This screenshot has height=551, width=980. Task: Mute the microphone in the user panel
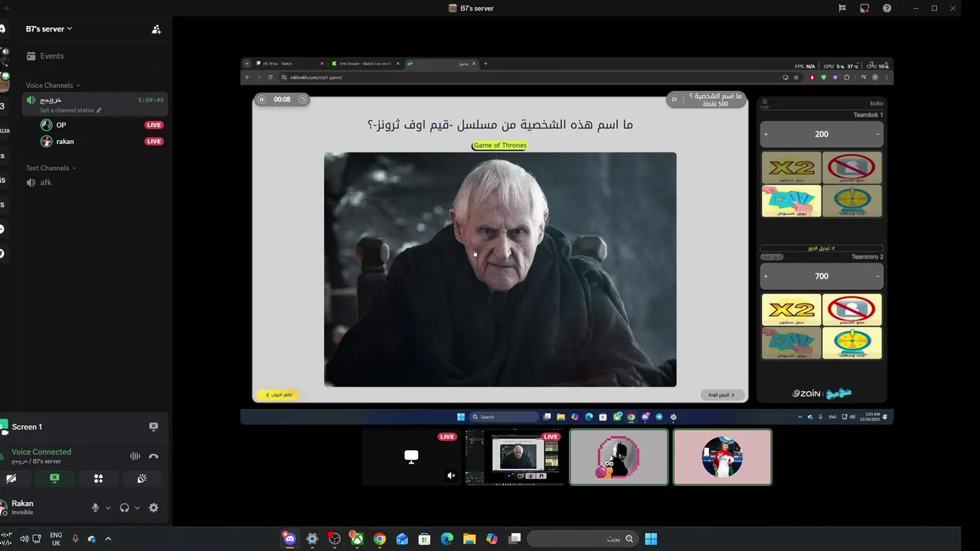(x=96, y=507)
